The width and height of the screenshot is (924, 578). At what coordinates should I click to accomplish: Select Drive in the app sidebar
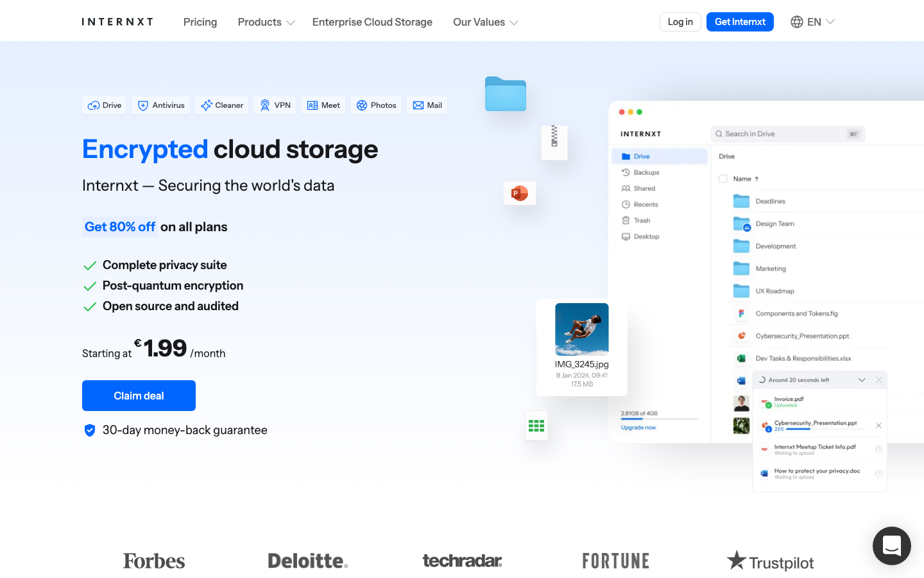(660, 156)
